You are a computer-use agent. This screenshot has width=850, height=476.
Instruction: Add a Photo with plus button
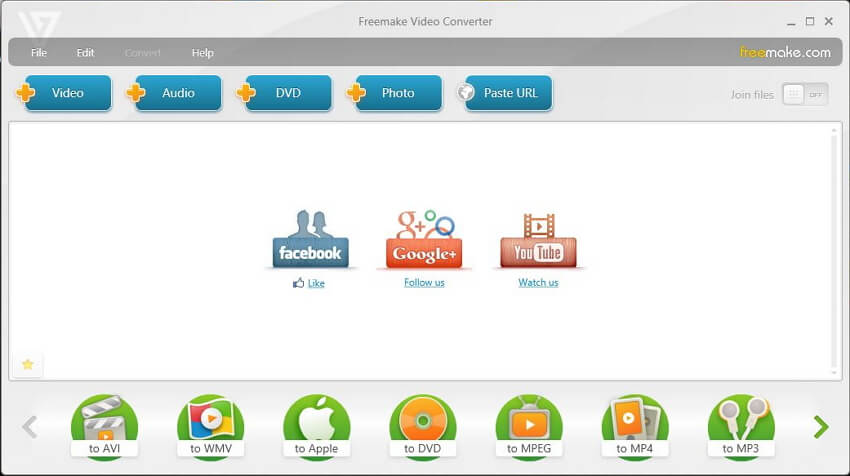[394, 93]
